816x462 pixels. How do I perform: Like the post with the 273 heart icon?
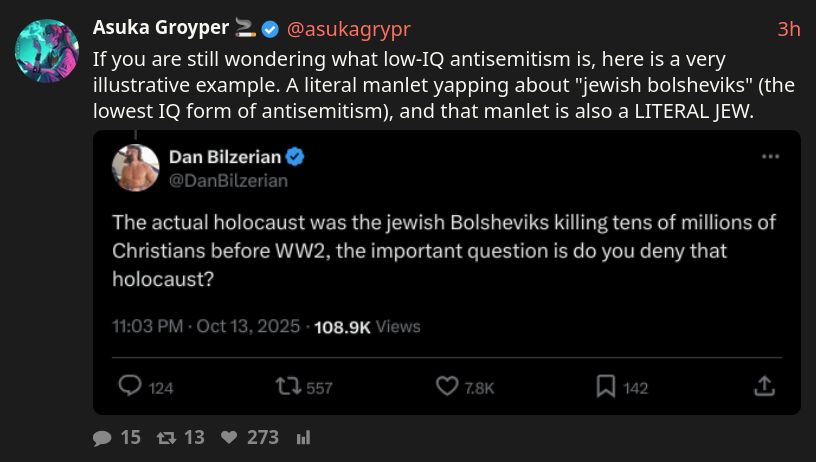tap(229, 438)
